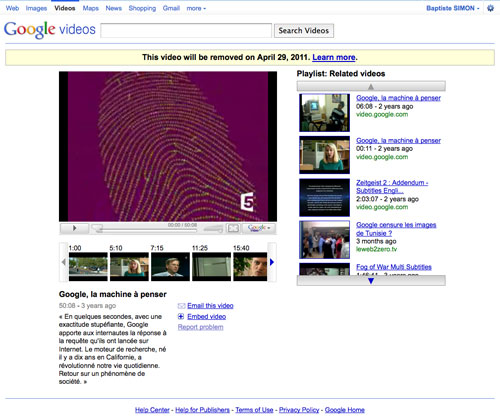Jump to the 15:40 chapter thumbnail

(250, 267)
